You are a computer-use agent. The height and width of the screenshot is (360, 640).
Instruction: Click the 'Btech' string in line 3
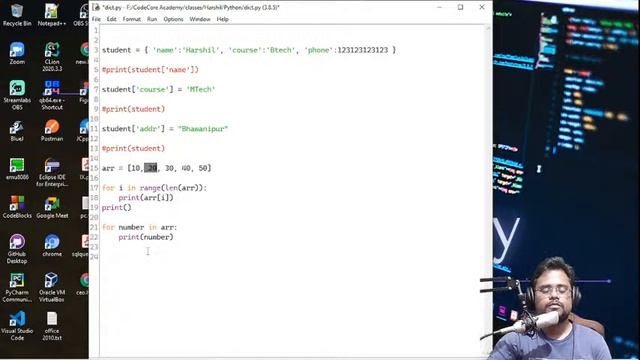click(280, 50)
